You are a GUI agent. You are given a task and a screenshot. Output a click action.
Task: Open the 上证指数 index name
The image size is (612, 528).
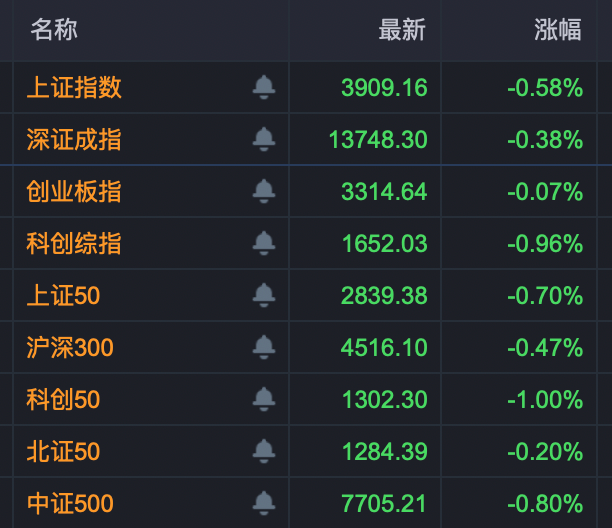pyautogui.click(x=74, y=87)
